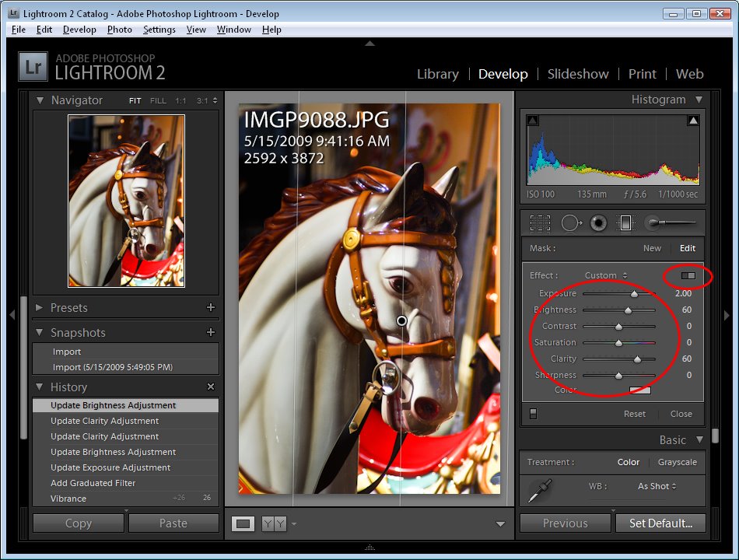This screenshot has width=739, height=560.
Task: Adjust the Exposure slider handle
Action: tap(634, 294)
